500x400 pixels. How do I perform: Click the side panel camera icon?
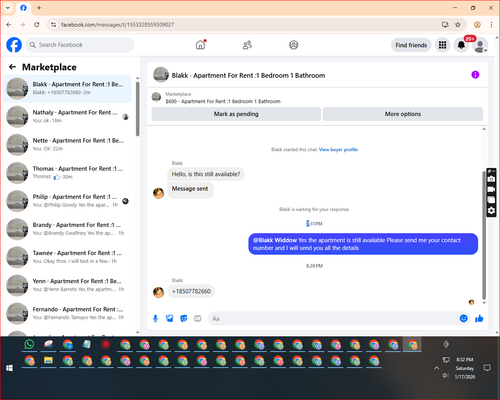coord(491,179)
